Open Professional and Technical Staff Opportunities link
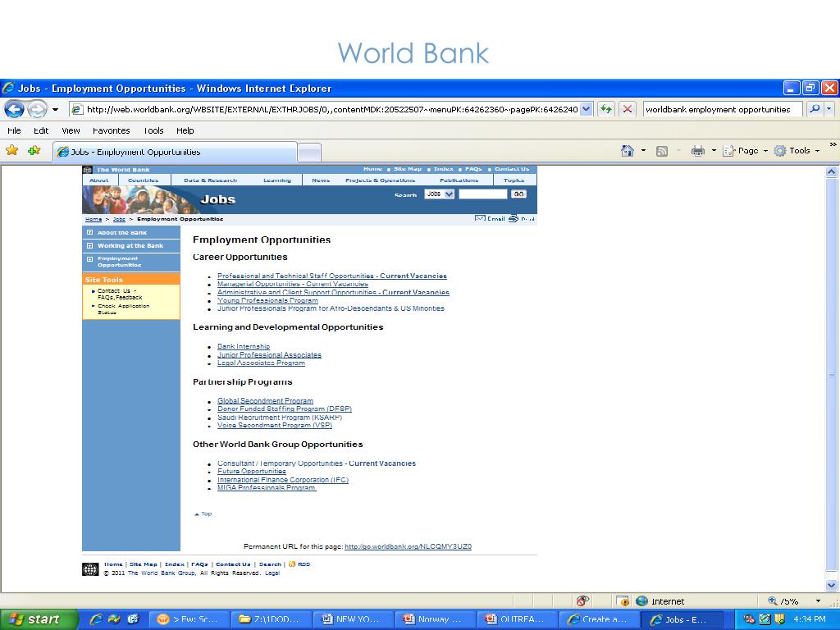Viewport: 840px width, 630px height. tap(332, 276)
